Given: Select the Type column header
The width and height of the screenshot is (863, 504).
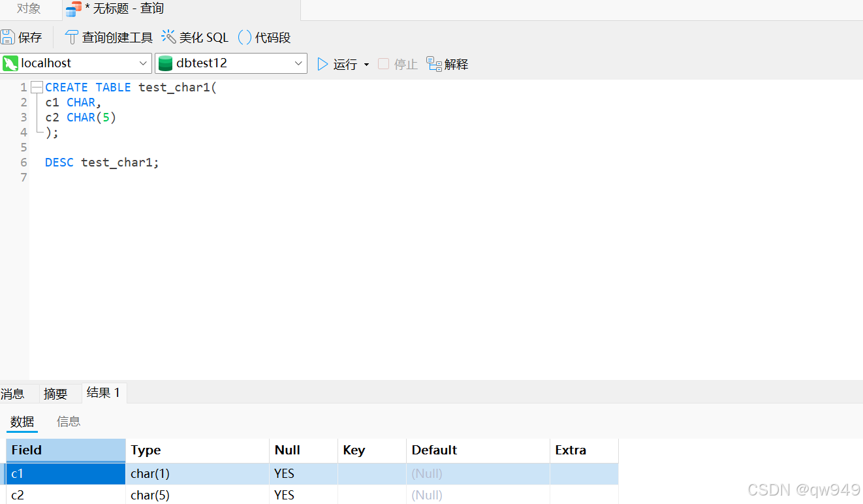Looking at the screenshot, I should pyautogui.click(x=145, y=450).
